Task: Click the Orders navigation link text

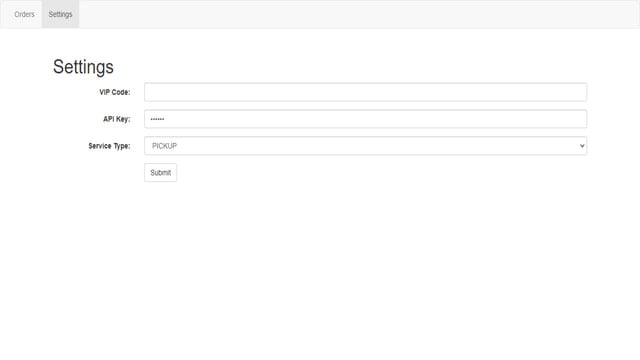Action: (24, 14)
